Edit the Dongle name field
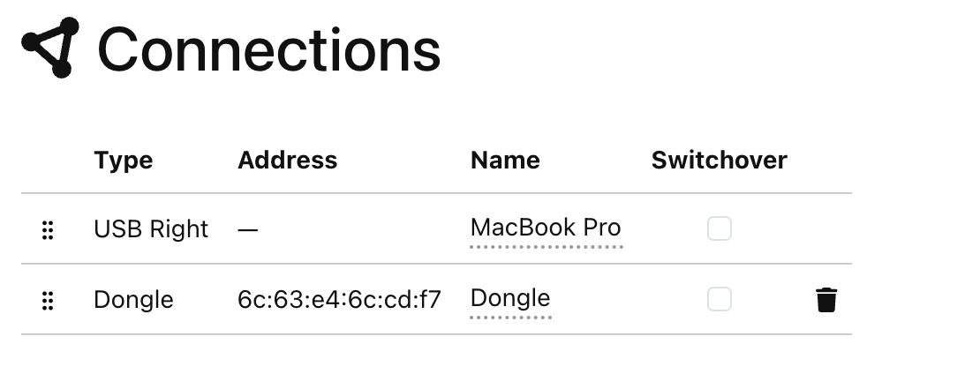 point(510,299)
